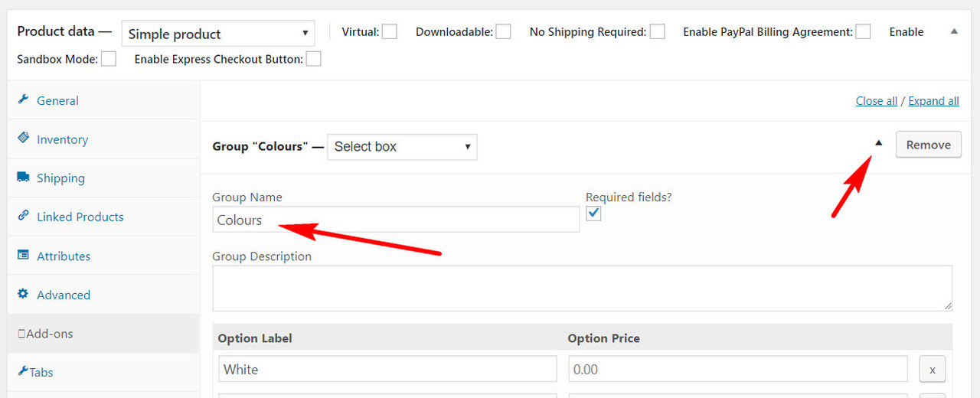Open the Simple product type dropdown
The image size is (980, 398).
click(x=218, y=34)
